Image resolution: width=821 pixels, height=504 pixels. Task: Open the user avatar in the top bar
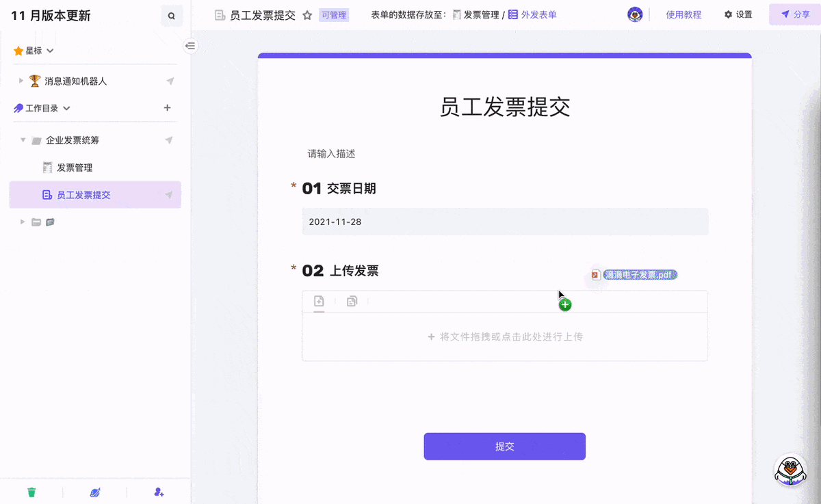tap(635, 14)
